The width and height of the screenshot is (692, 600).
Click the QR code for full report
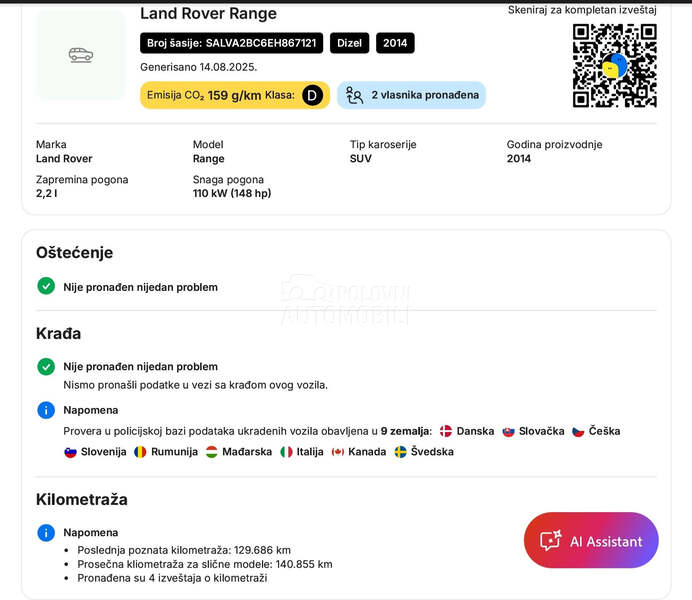pyautogui.click(x=614, y=65)
